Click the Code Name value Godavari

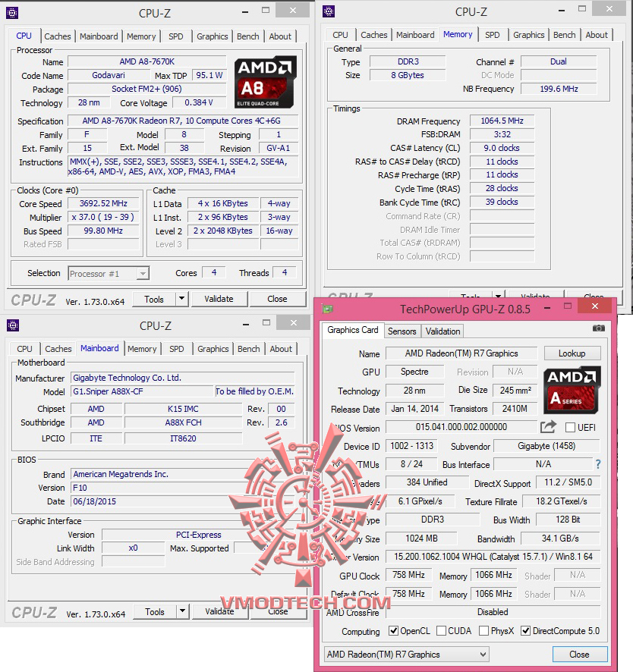point(109,75)
